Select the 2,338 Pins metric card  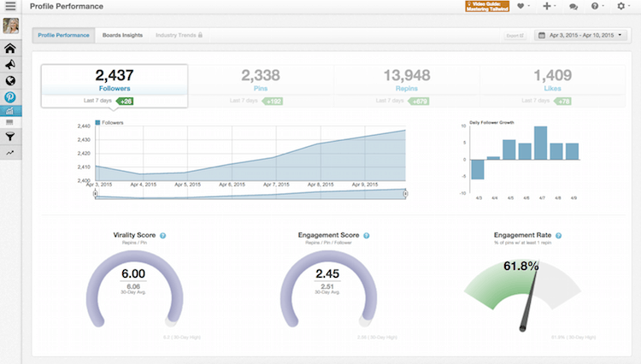pyautogui.click(x=261, y=85)
